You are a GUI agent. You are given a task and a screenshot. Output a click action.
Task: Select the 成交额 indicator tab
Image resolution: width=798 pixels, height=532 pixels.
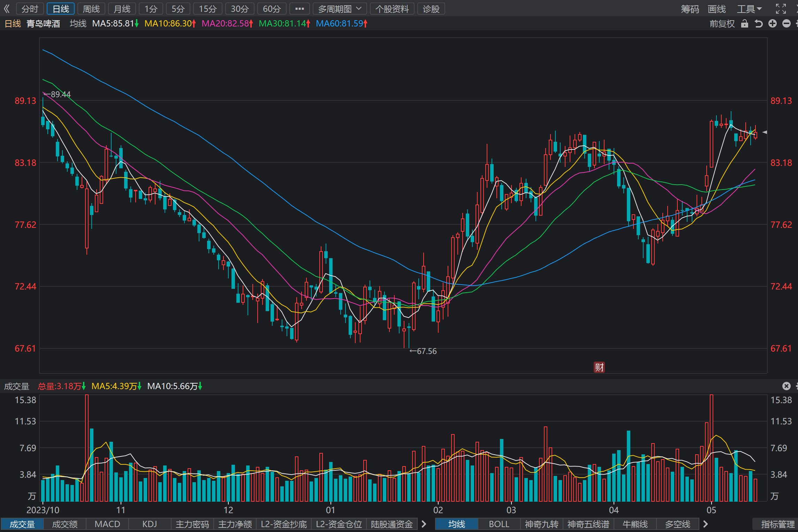click(65, 524)
